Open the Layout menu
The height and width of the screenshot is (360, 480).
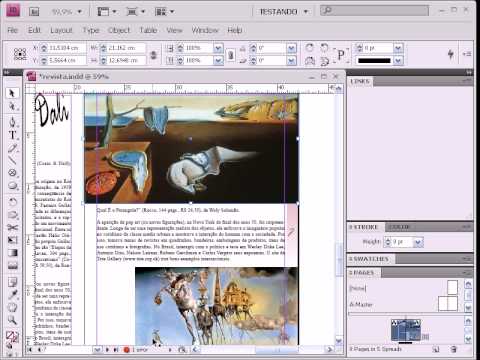pyautogui.click(x=61, y=30)
